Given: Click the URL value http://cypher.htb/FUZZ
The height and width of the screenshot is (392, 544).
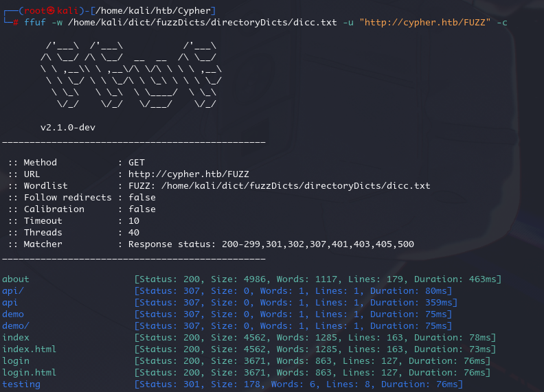Looking at the screenshot, I should click(189, 174).
